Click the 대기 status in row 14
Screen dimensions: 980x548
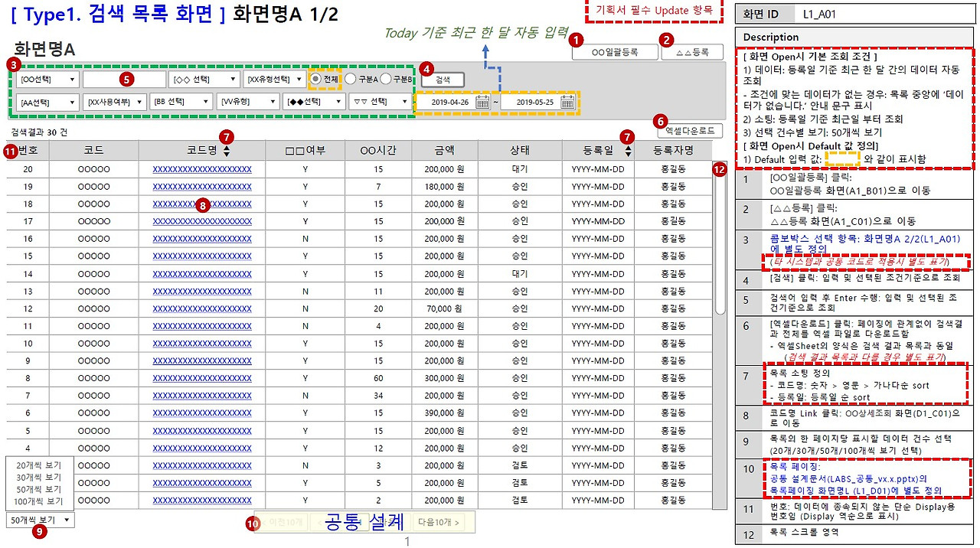pos(519,274)
